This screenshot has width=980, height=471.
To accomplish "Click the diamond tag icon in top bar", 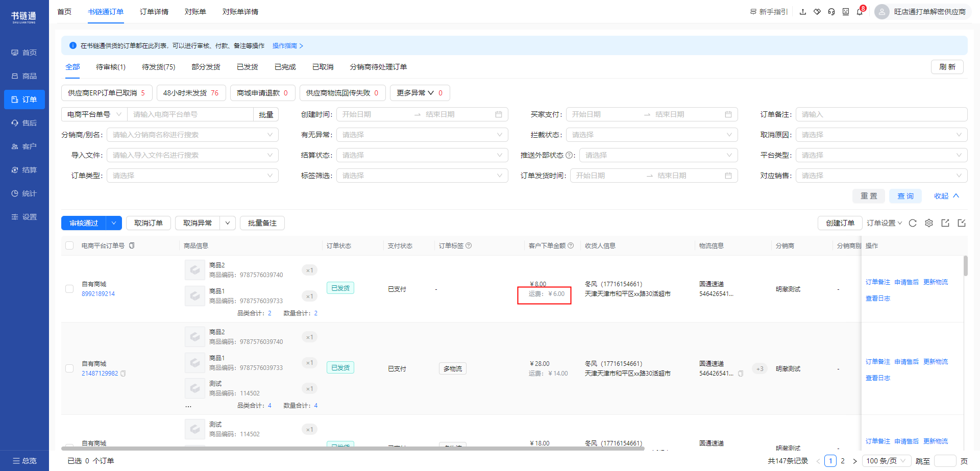I will click(817, 12).
